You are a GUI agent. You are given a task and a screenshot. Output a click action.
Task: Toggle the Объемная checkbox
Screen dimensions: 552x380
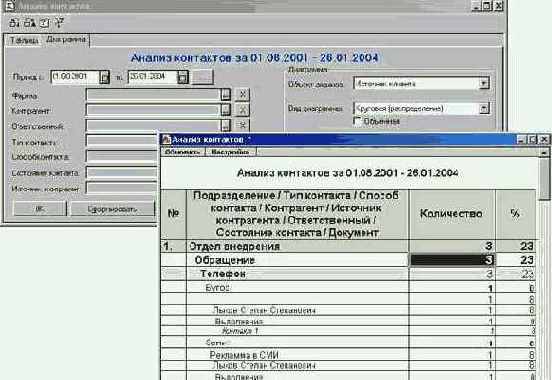click(358, 121)
